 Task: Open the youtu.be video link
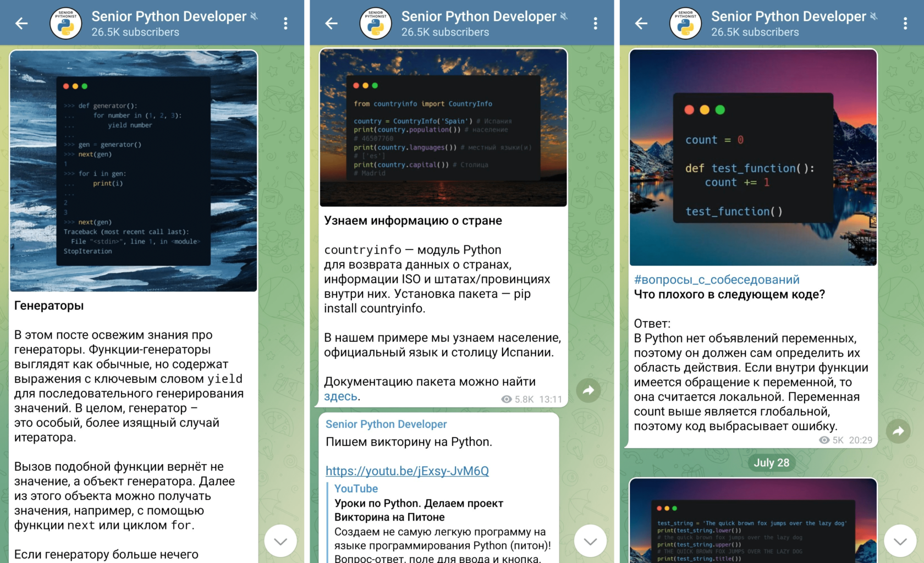(x=408, y=471)
